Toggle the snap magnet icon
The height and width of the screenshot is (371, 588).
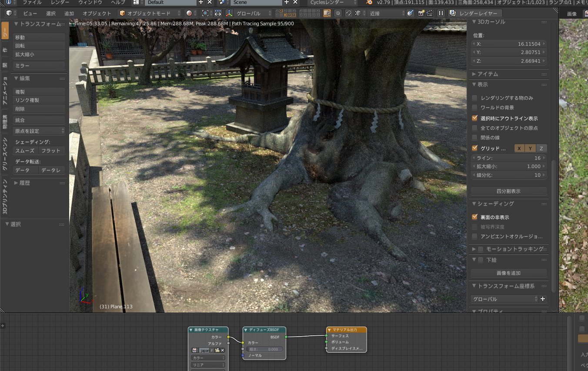348,13
